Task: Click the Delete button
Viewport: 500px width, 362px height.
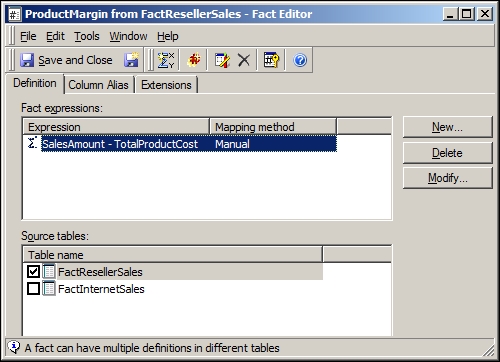Action: point(447,153)
